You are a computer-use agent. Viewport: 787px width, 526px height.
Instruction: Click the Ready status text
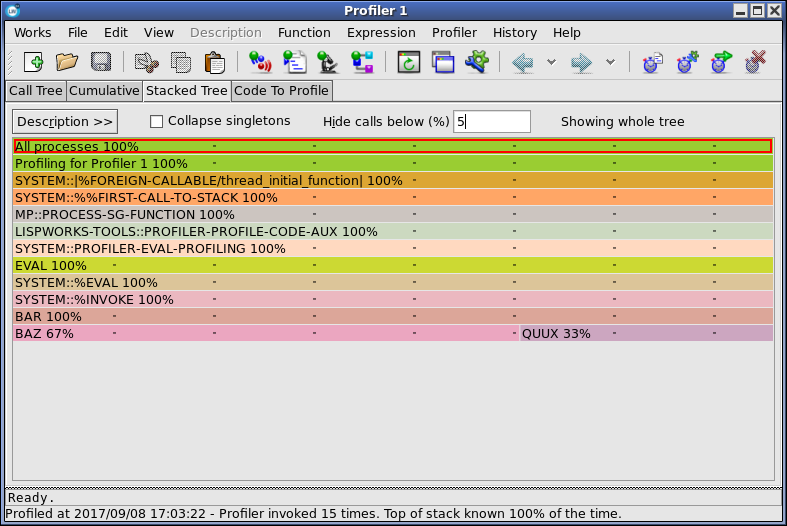[31, 498]
